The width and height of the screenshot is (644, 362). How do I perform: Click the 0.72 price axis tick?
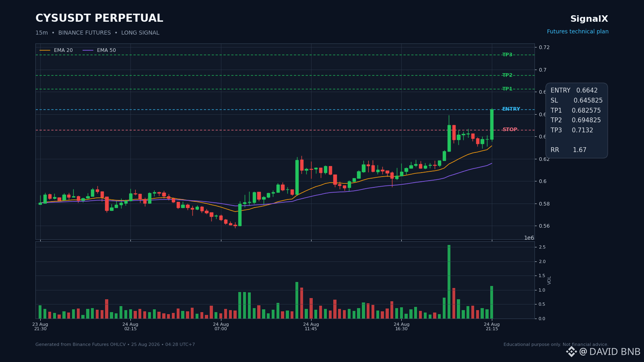[544, 47]
